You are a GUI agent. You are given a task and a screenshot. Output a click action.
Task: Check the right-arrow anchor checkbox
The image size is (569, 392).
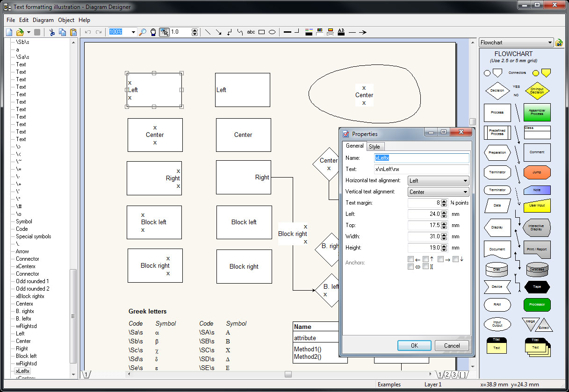(x=440, y=259)
